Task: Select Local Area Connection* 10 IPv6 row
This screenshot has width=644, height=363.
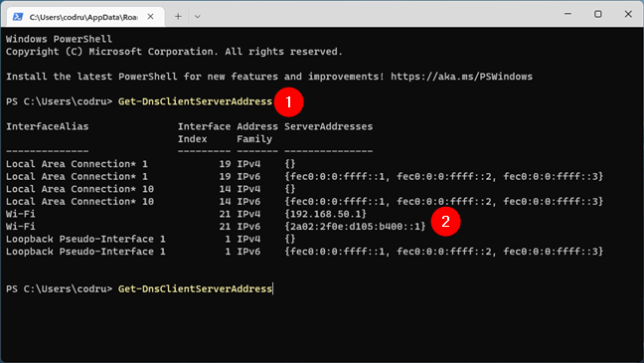Action: pos(304,202)
